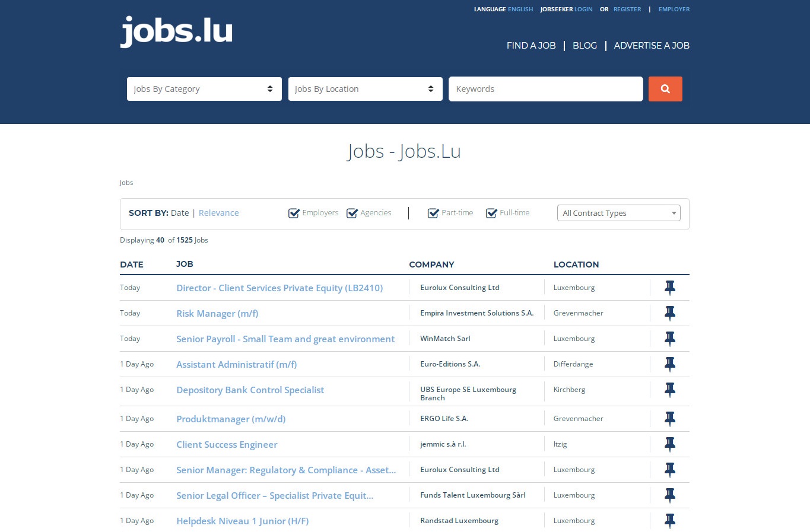Viewport: 810px width, 532px height.
Task: Open the Jobs By Category dropdown
Action: point(204,89)
